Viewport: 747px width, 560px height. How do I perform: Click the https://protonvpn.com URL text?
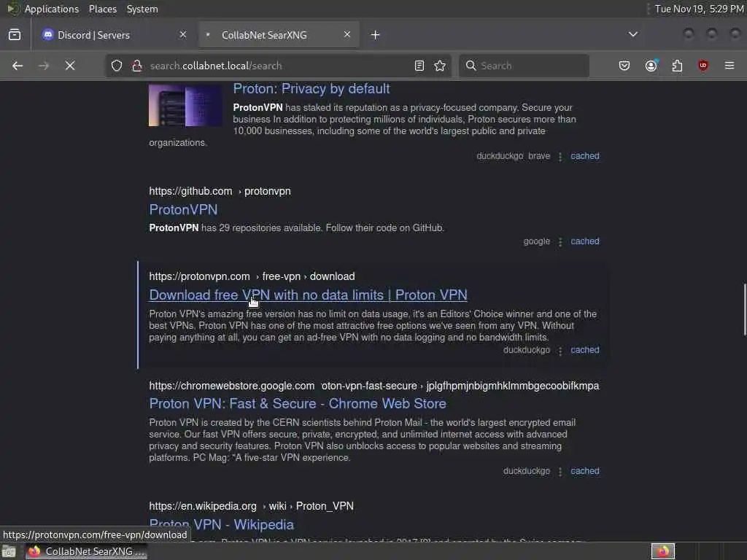coord(200,276)
